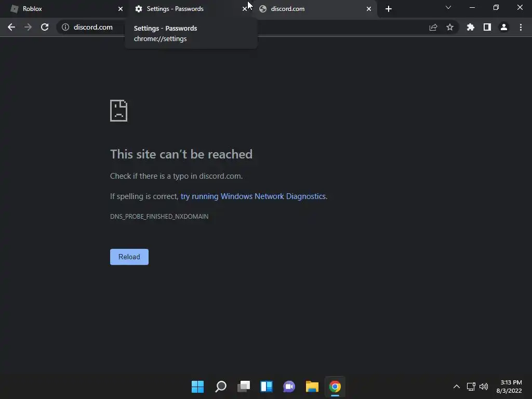Minimize the Chrome window

pyautogui.click(x=472, y=7)
